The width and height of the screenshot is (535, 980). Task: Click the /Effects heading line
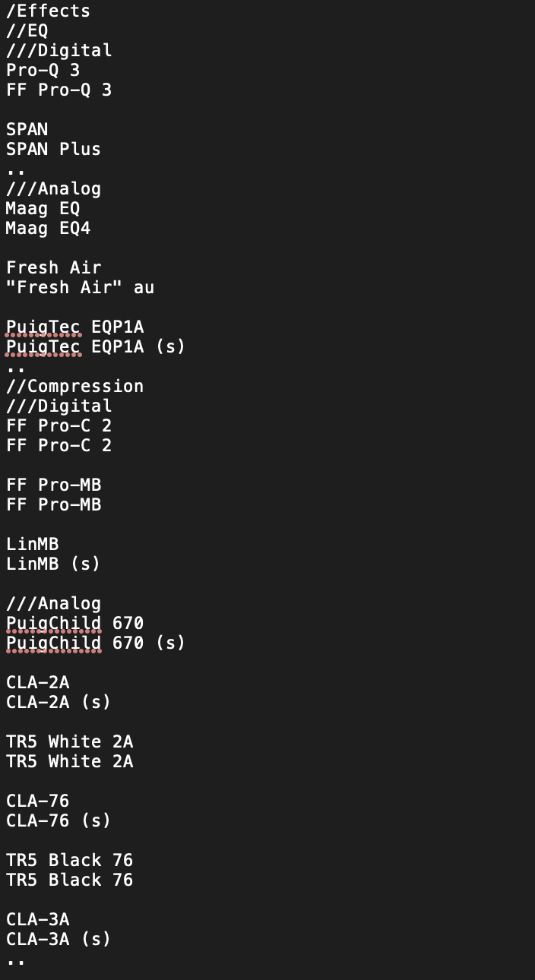48,11
